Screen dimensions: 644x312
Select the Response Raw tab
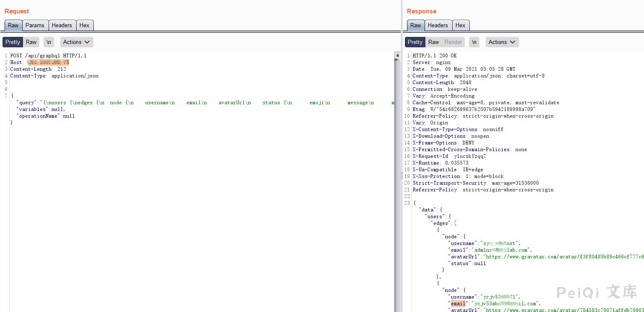pos(415,25)
